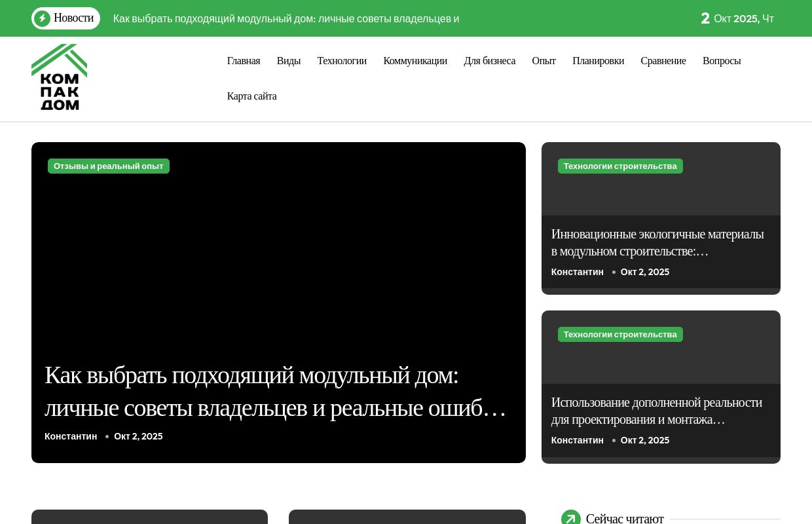
Task: Select the Виды navigation entry
Action: [x=288, y=61]
